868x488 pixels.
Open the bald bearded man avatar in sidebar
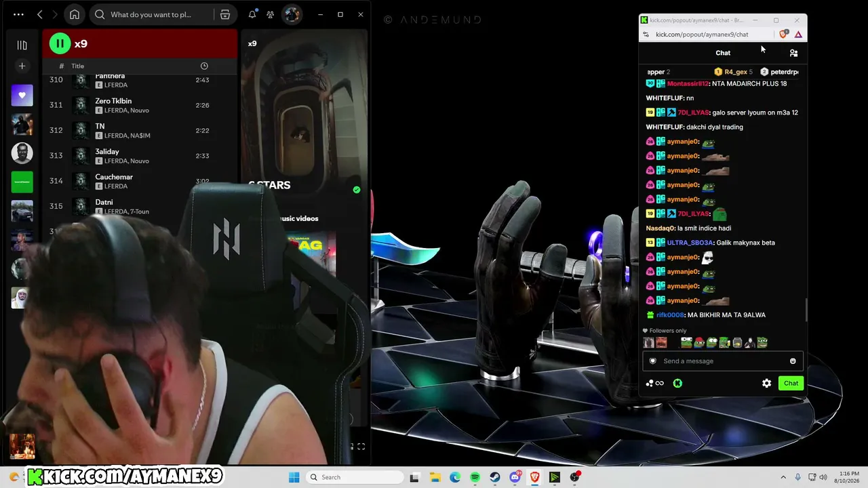pyautogui.click(x=22, y=153)
